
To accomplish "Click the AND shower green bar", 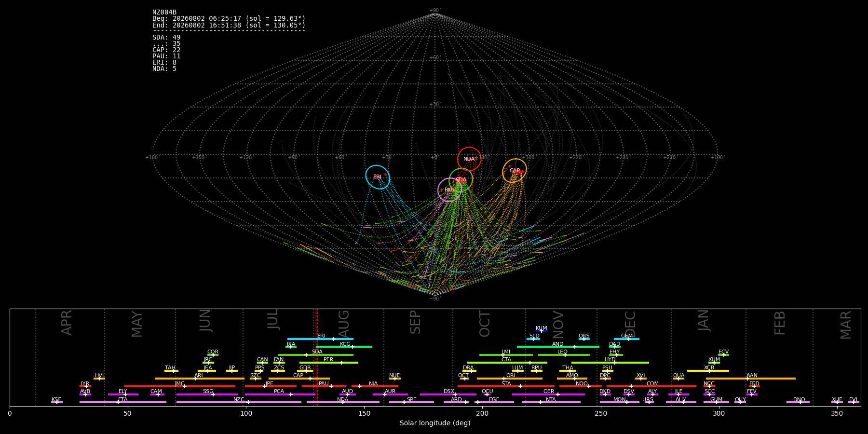I will click(x=558, y=347).
